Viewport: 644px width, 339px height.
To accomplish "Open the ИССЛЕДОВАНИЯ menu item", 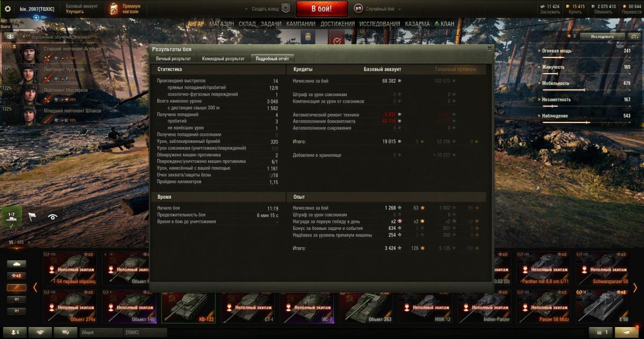I will [379, 24].
